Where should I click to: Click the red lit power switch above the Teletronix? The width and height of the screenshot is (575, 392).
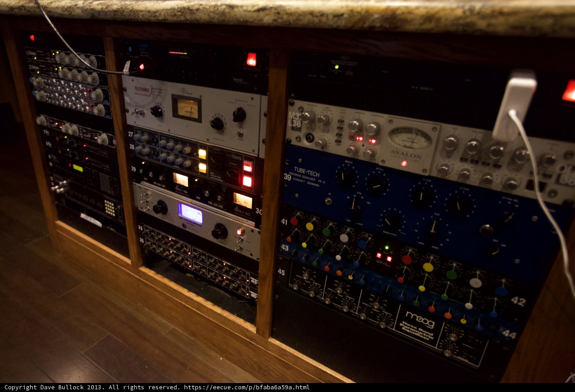pos(251,59)
